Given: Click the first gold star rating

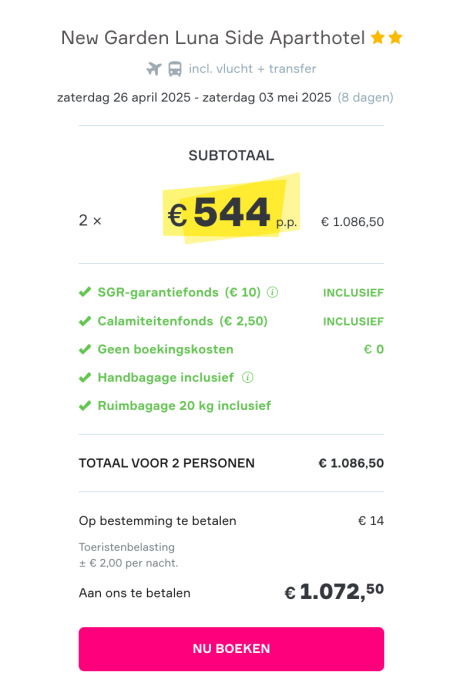Looking at the screenshot, I should coord(378,38).
